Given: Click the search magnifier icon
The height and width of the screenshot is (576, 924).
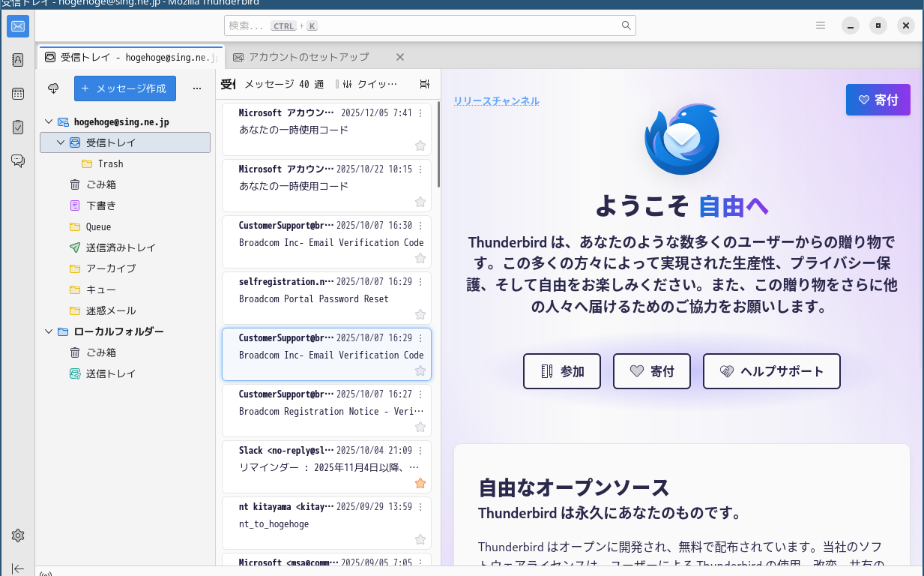Looking at the screenshot, I should (626, 25).
